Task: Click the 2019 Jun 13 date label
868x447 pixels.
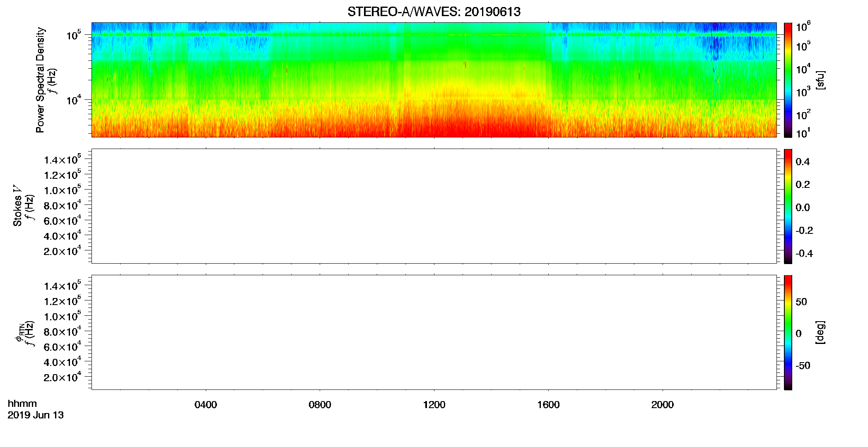Action: tap(36, 415)
